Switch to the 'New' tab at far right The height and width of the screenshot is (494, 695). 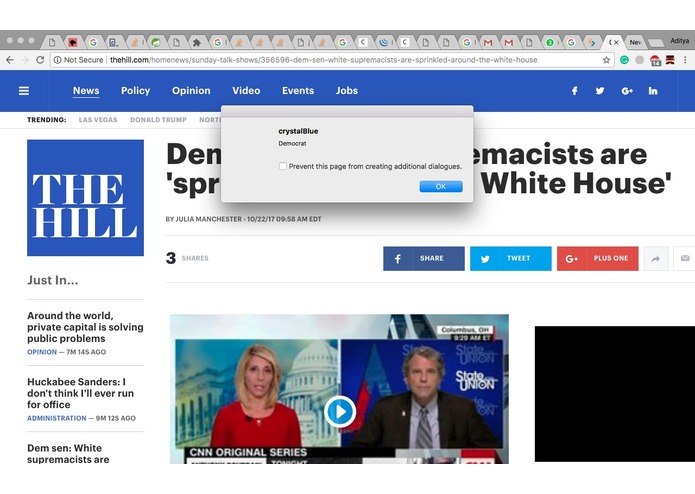tap(635, 43)
